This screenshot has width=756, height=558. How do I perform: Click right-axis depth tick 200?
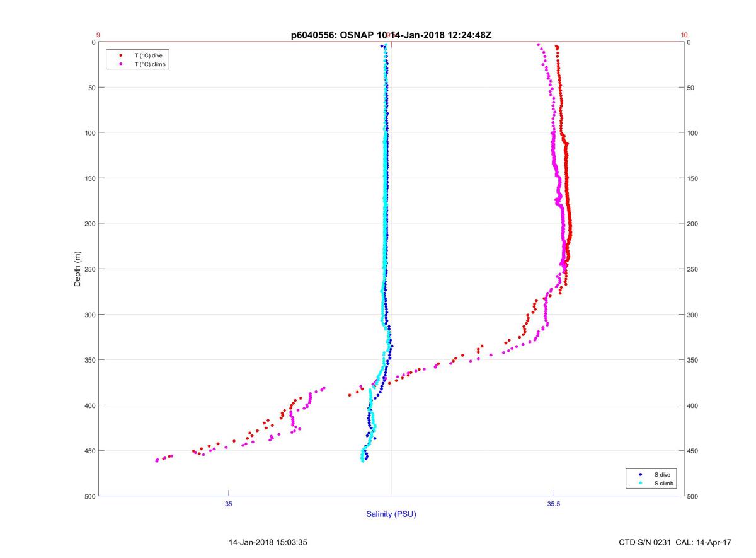click(x=694, y=224)
